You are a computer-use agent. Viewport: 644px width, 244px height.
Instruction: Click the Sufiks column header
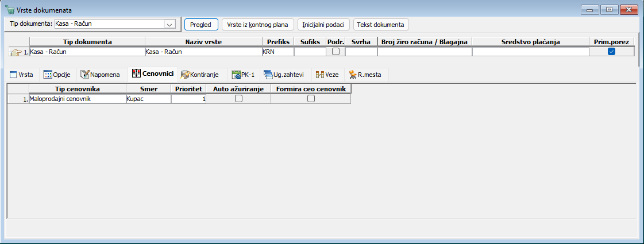[x=310, y=42]
